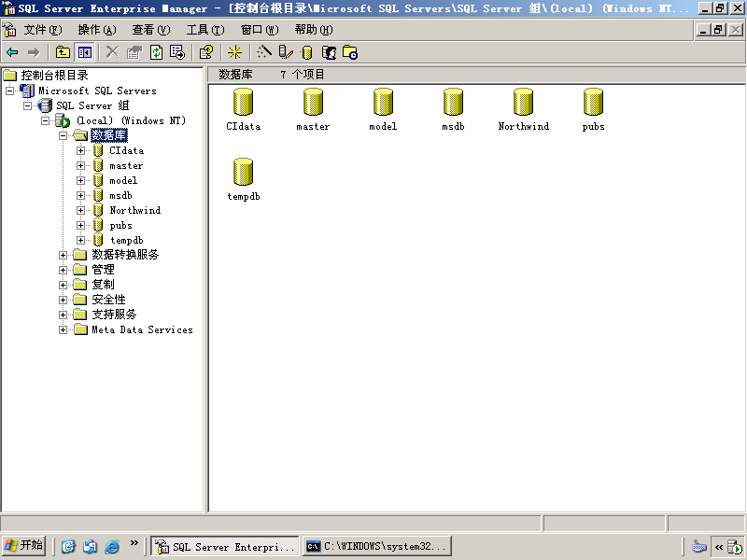Expand the CIdata database tree node
747x560 pixels.
[x=80, y=150]
